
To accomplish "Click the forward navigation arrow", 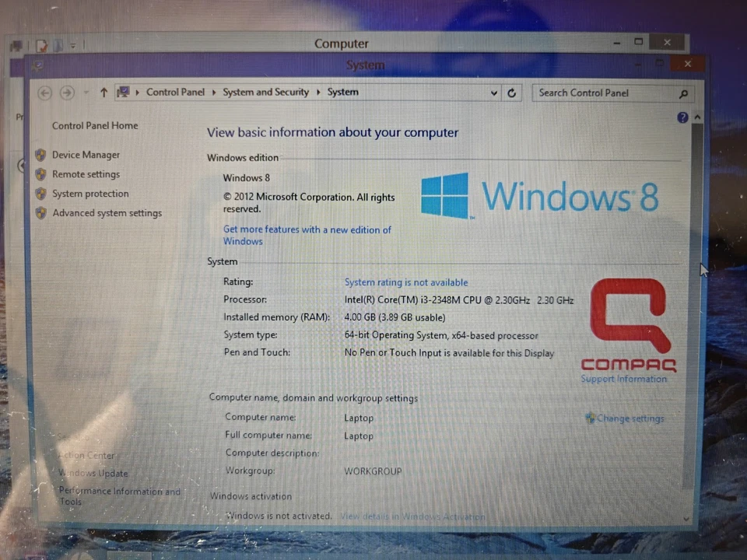I will coord(67,93).
